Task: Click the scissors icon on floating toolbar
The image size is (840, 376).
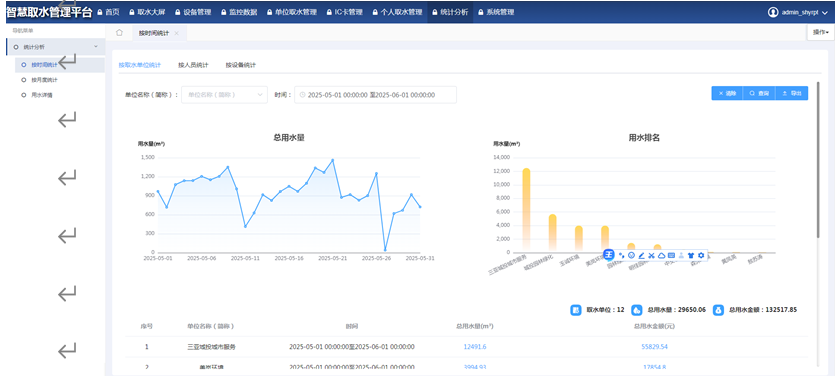Action: click(x=651, y=255)
